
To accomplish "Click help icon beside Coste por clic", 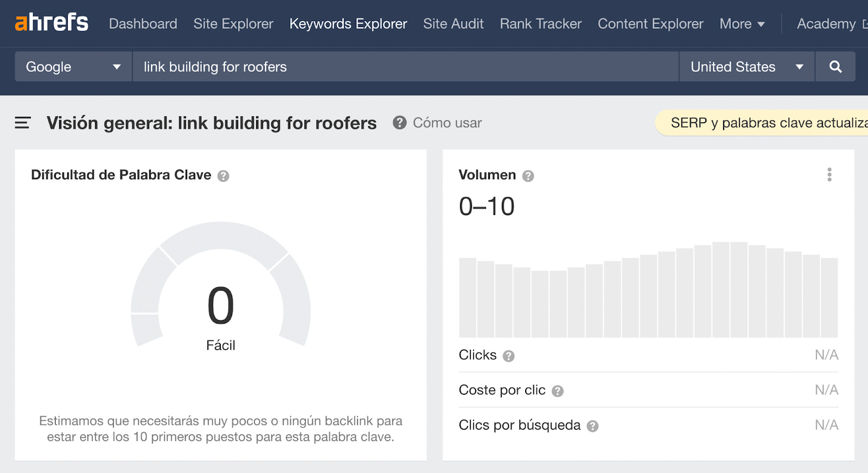I will click(x=558, y=391).
